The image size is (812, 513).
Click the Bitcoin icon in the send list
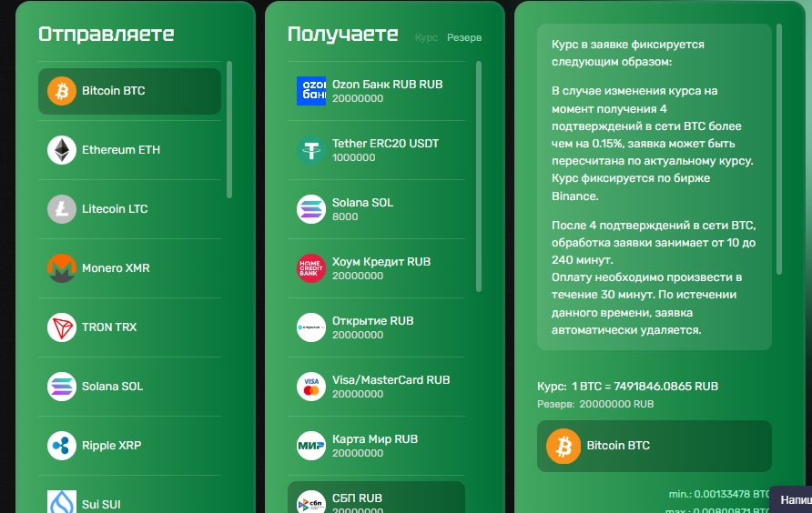62,91
